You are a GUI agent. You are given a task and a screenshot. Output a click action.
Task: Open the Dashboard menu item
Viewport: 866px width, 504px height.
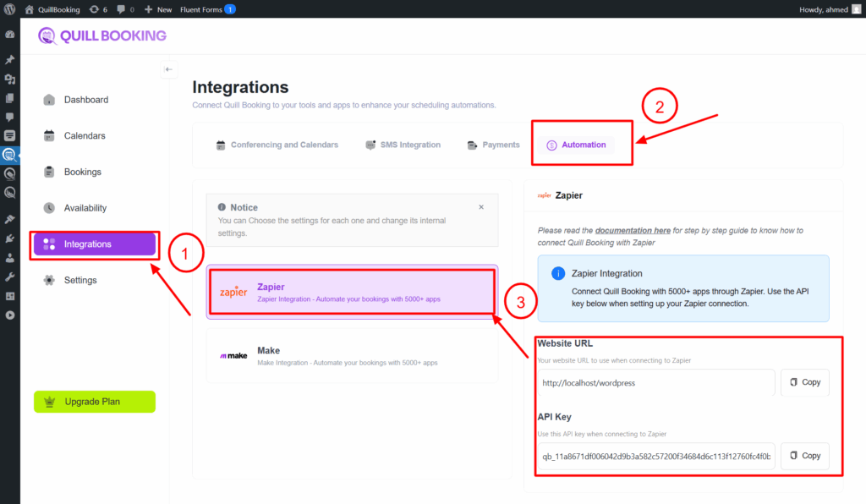coord(85,100)
